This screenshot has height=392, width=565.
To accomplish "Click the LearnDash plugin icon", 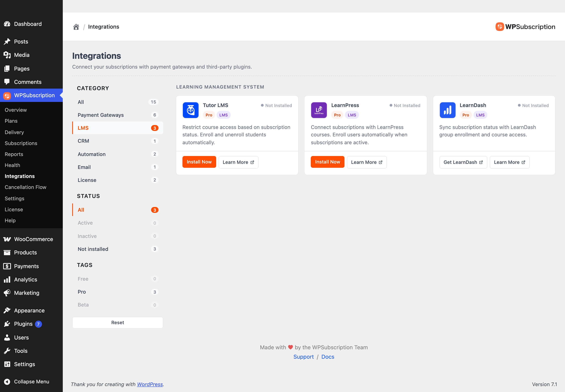I will 447,110.
